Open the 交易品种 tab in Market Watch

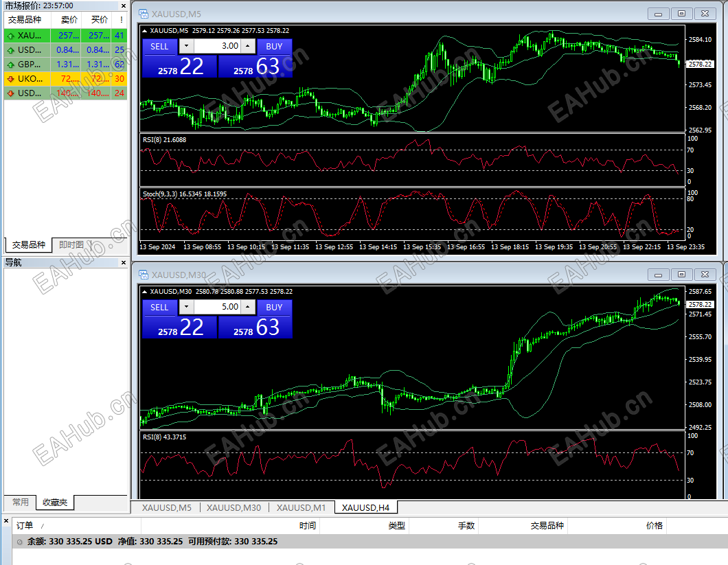click(x=28, y=244)
